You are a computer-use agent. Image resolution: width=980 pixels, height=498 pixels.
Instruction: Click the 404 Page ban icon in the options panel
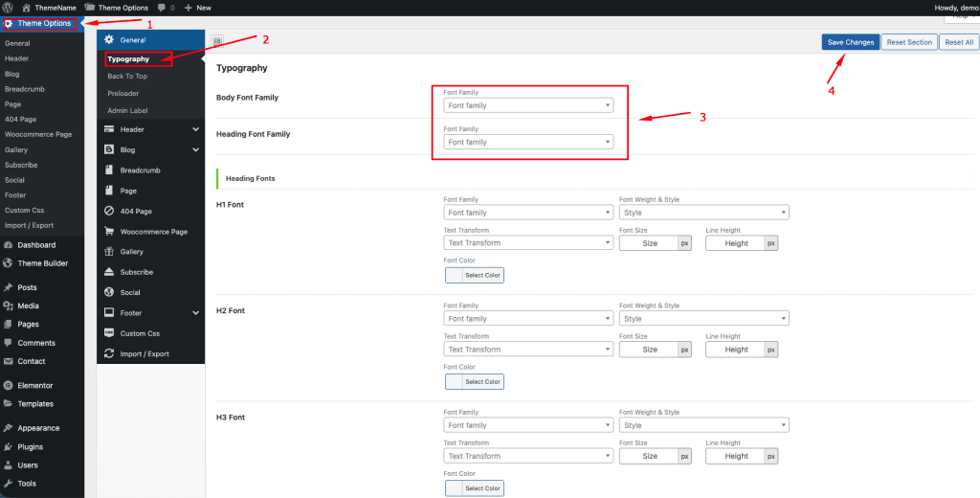pyautogui.click(x=109, y=211)
